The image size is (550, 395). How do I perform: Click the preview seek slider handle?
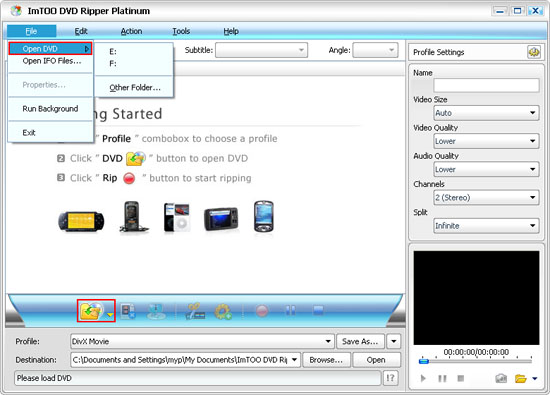click(424, 361)
